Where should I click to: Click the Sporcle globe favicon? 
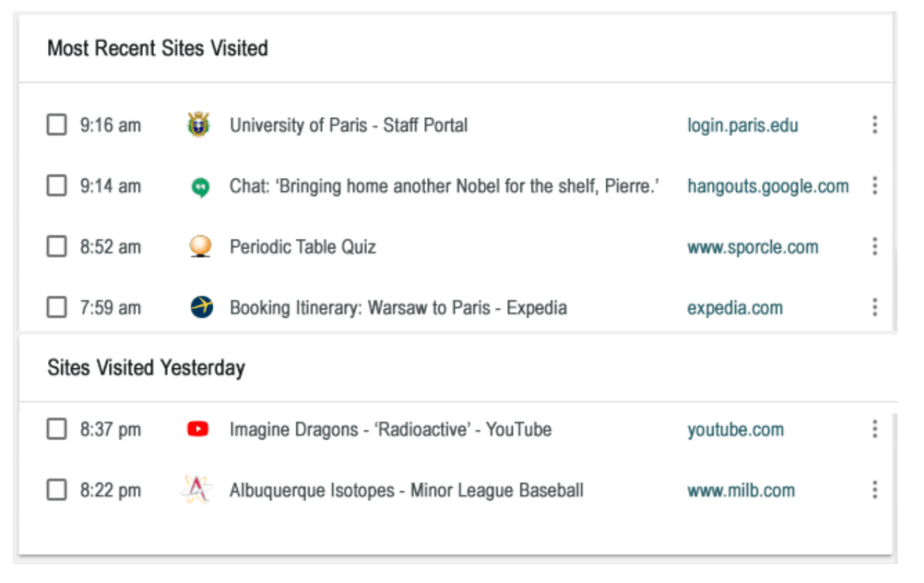click(200, 247)
